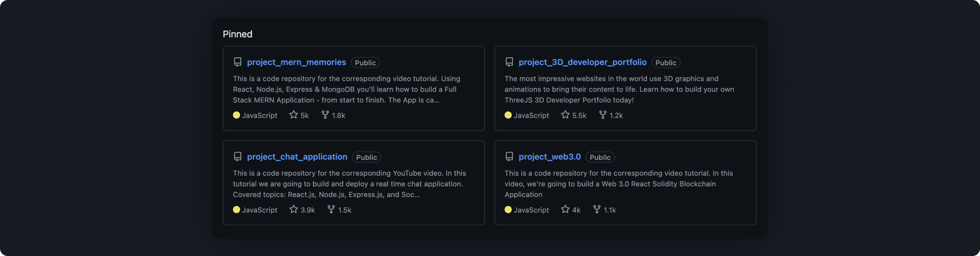This screenshot has width=980, height=256.
Task: Open the project_3D_developer_portfolio repository link
Action: click(x=582, y=62)
